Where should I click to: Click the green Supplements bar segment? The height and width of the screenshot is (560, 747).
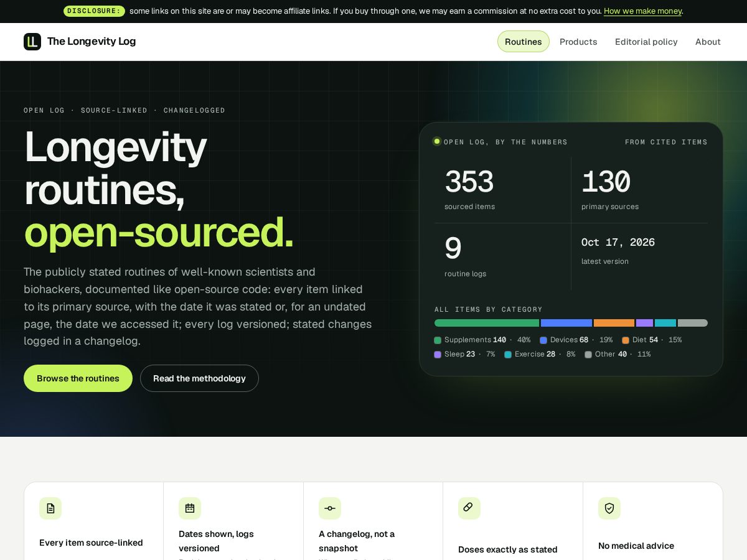coord(487,323)
